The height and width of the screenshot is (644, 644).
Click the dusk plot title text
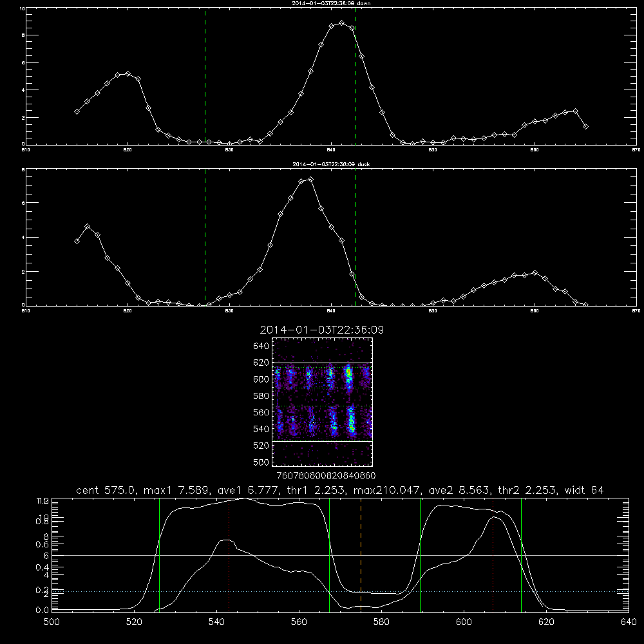(331, 164)
